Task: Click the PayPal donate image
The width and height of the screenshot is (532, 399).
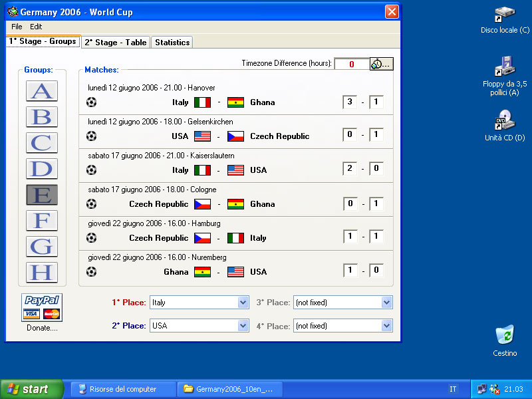Action: [42, 307]
